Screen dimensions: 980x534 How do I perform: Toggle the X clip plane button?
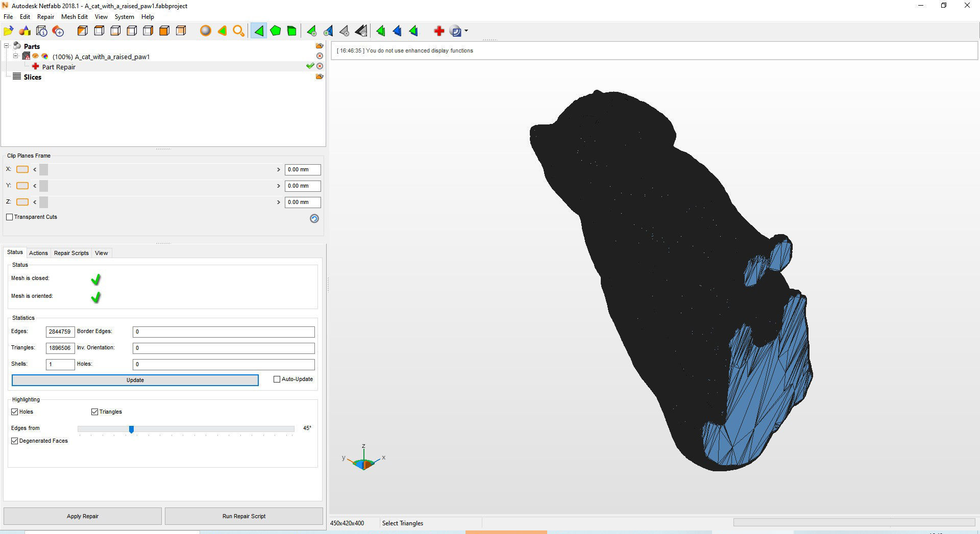22,169
